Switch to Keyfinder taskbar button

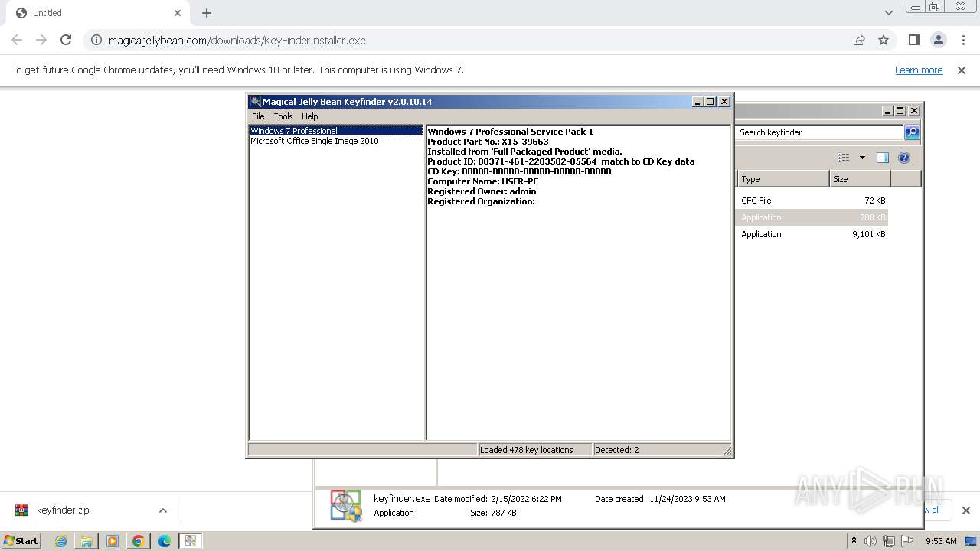(190, 541)
